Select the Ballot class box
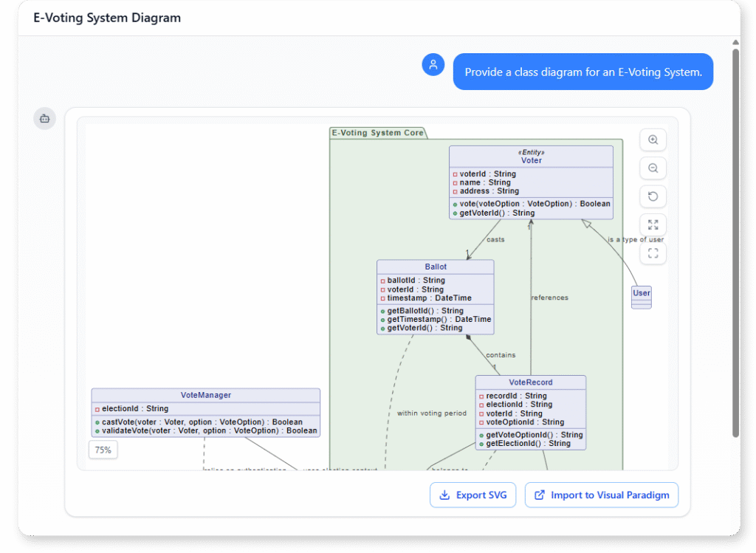 click(435, 295)
